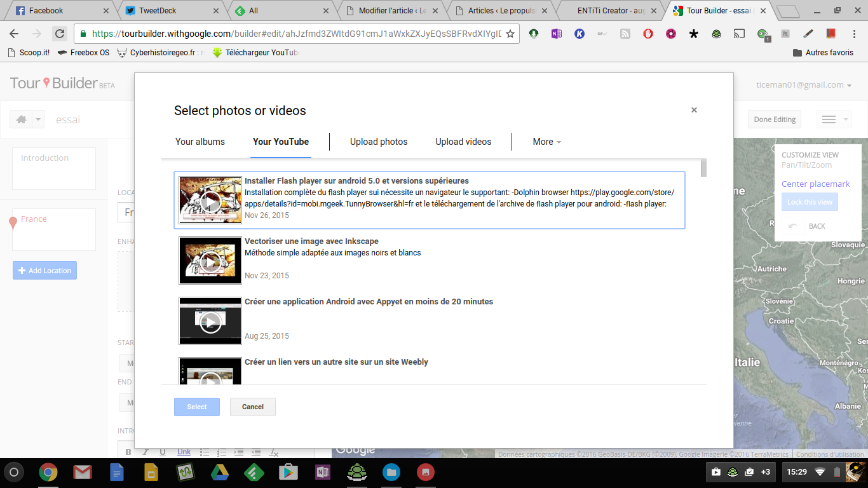Click the Done Editing button
The height and width of the screenshot is (488, 868).
tap(775, 119)
